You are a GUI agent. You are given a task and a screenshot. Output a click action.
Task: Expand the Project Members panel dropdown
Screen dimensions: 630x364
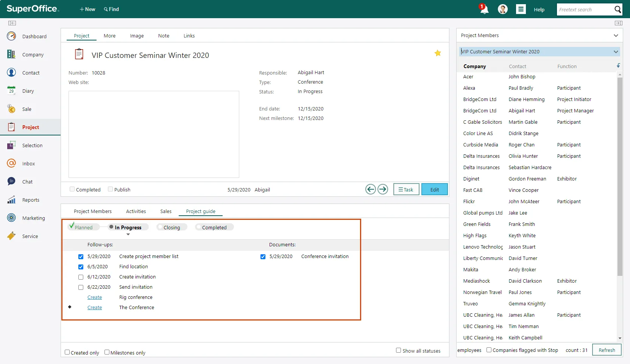point(616,36)
